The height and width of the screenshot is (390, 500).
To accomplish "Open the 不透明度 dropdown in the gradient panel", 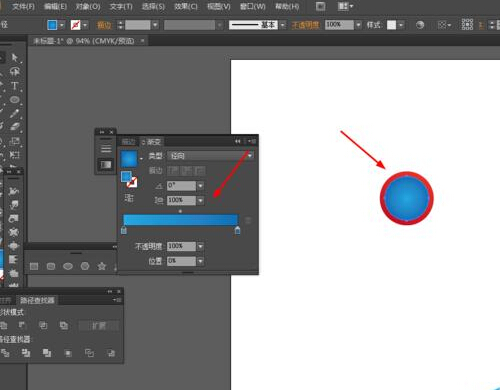I will point(200,246).
